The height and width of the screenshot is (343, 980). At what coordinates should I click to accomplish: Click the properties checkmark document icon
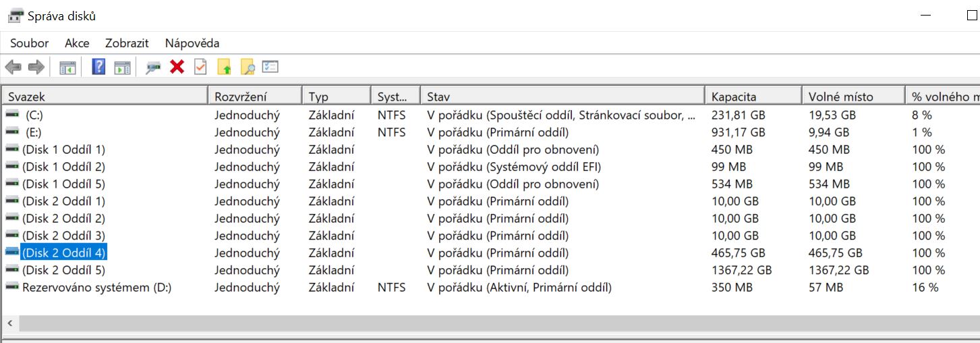[x=200, y=67]
